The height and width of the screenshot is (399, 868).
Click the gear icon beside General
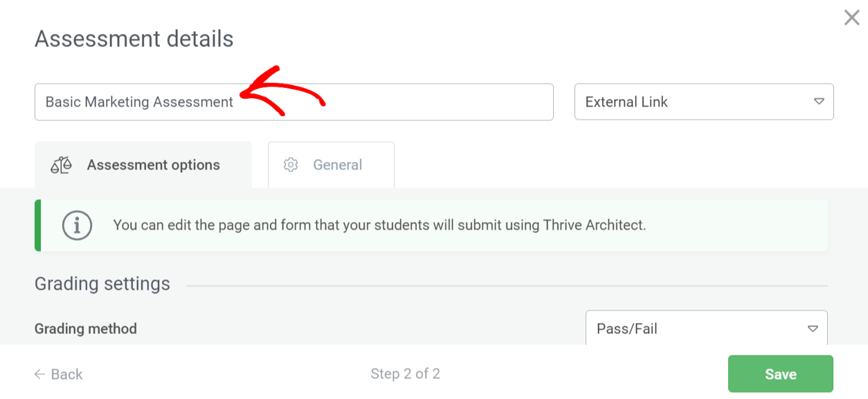pyautogui.click(x=291, y=165)
